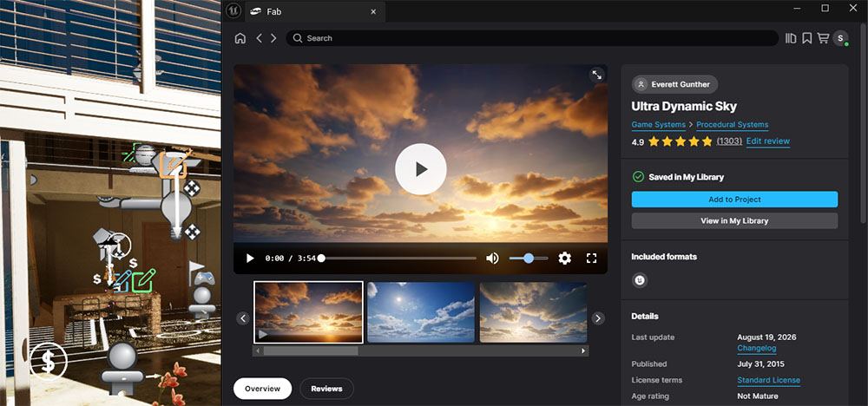This screenshot has width=868, height=406.
Task: Click the thumbnail strip horizontal scrollbar
Action: coord(311,350)
